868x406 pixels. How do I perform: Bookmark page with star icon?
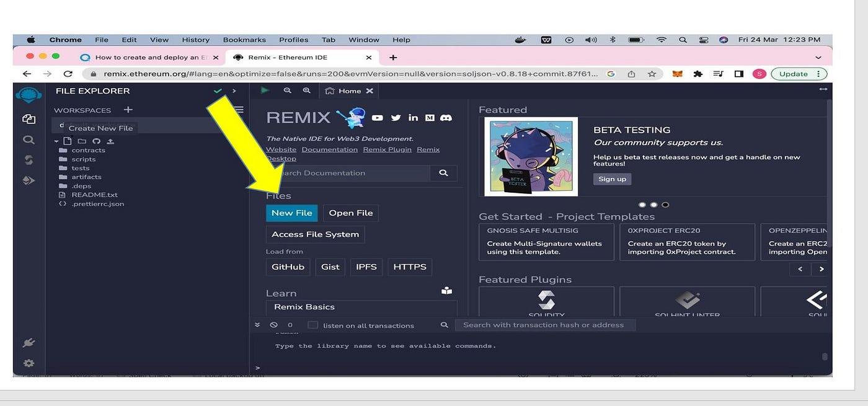(x=652, y=74)
